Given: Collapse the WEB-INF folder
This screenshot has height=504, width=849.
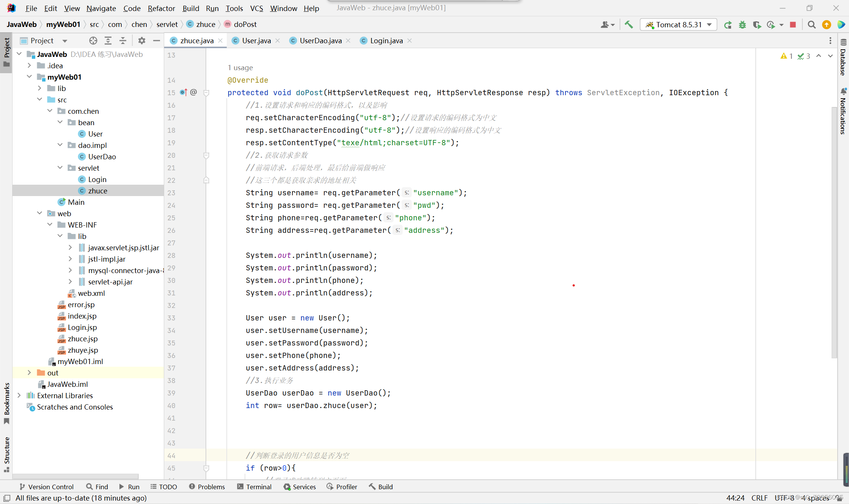Looking at the screenshot, I should tap(50, 225).
